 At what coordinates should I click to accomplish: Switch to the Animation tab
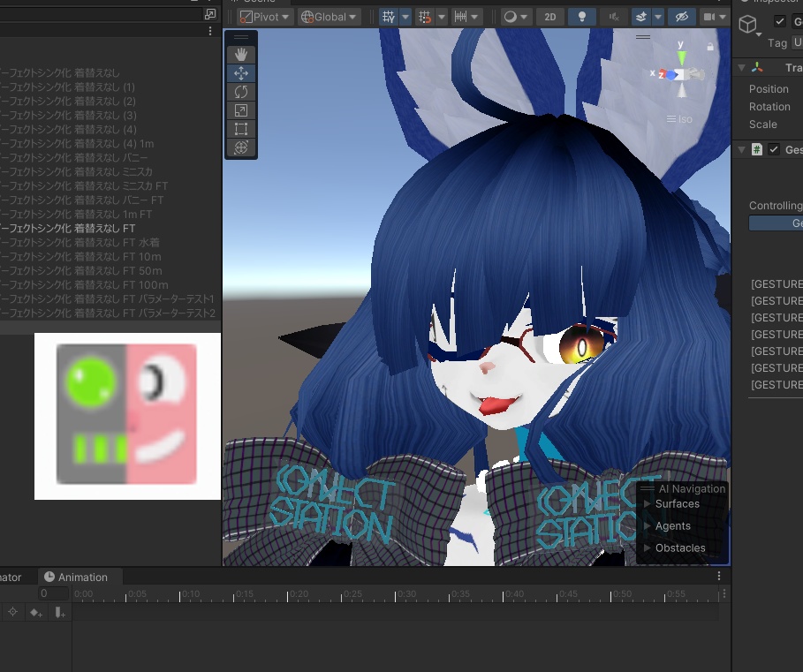pyautogui.click(x=80, y=577)
